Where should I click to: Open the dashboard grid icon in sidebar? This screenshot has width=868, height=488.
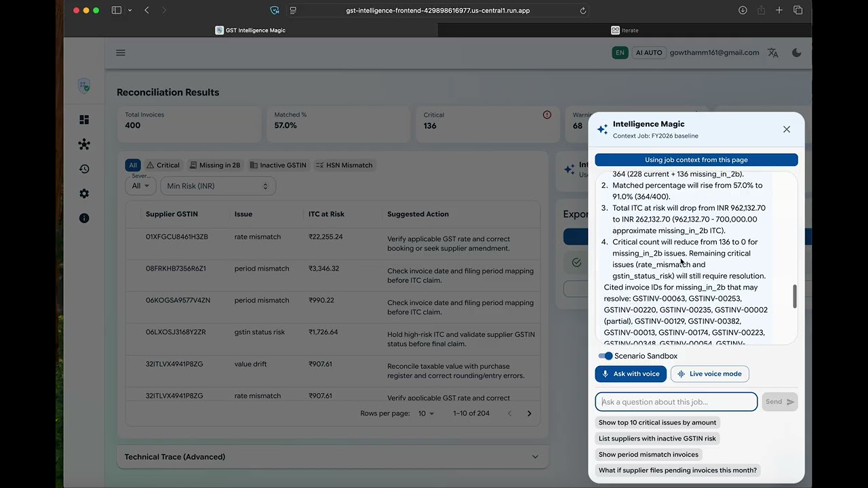coord(84,120)
